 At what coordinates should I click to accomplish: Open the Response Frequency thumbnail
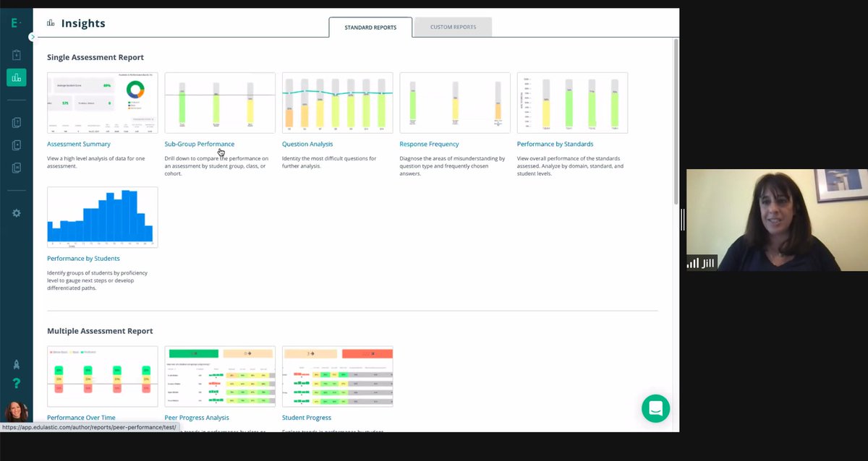click(455, 103)
